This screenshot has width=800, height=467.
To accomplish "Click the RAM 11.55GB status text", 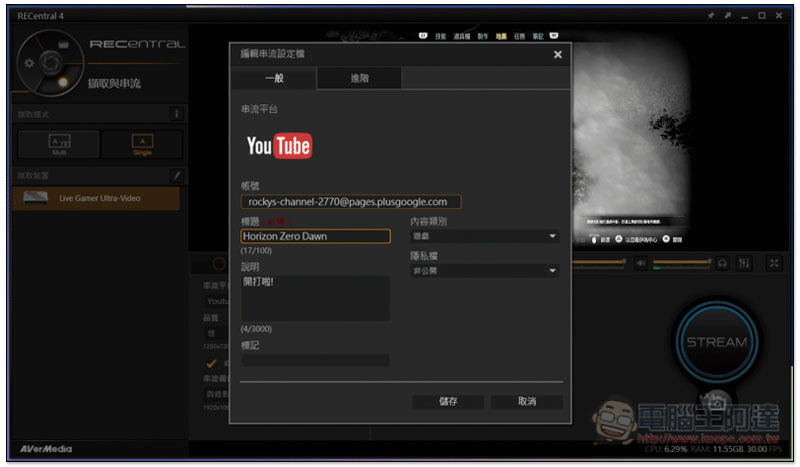I will 716,449.
